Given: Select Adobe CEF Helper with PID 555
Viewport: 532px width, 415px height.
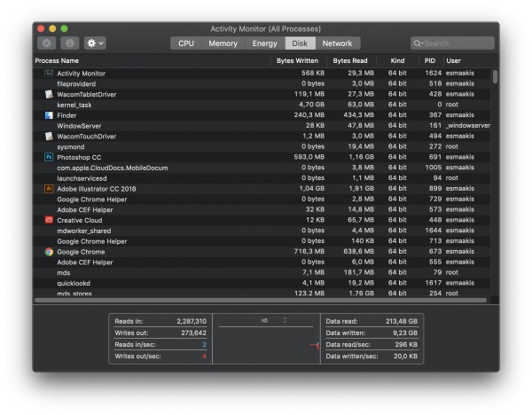Looking at the screenshot, I should (x=262, y=262).
